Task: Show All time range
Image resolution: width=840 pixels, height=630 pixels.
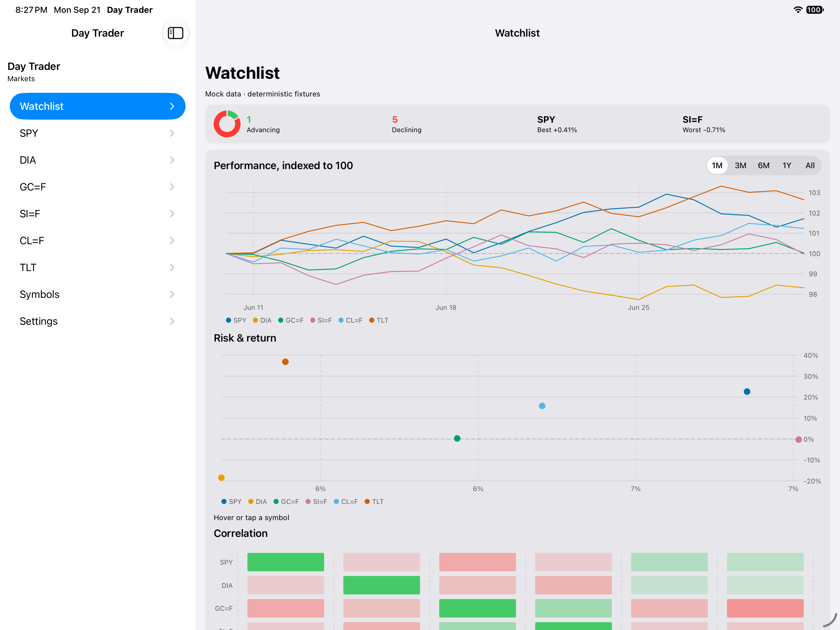Action: click(x=809, y=165)
